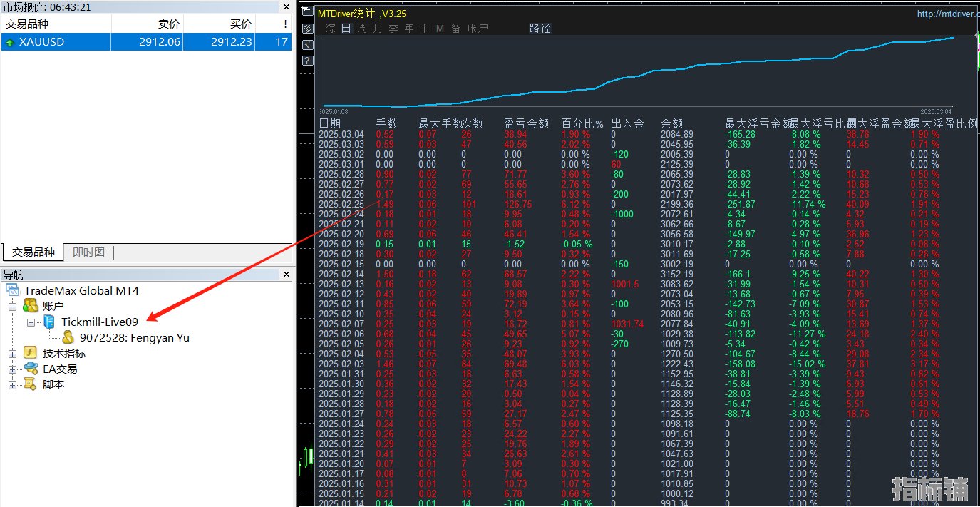Click the XAUUSD bid price 2912.06
The height and width of the screenshot is (507, 980).
click(x=160, y=42)
